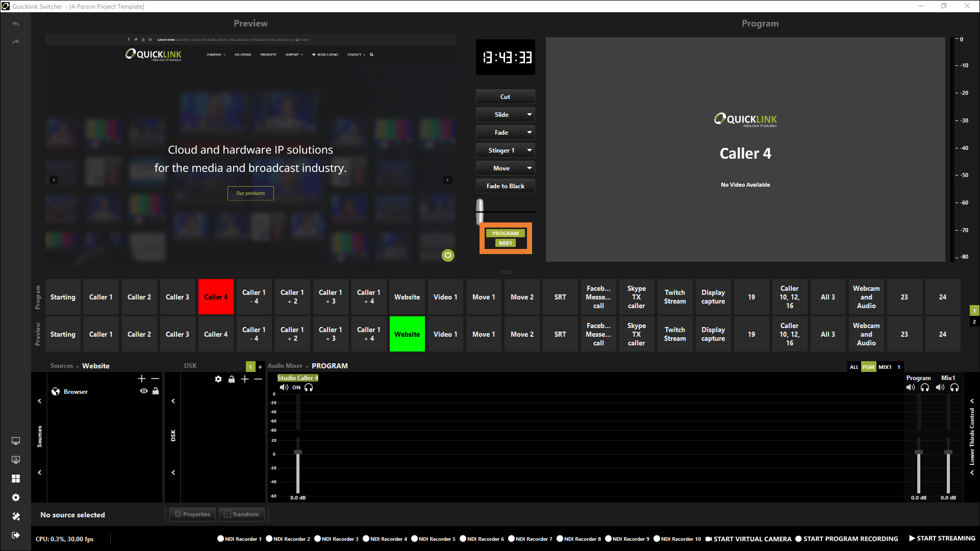This screenshot has height=551, width=980.
Task: Select Caller 2 in Preview row
Action: [139, 334]
